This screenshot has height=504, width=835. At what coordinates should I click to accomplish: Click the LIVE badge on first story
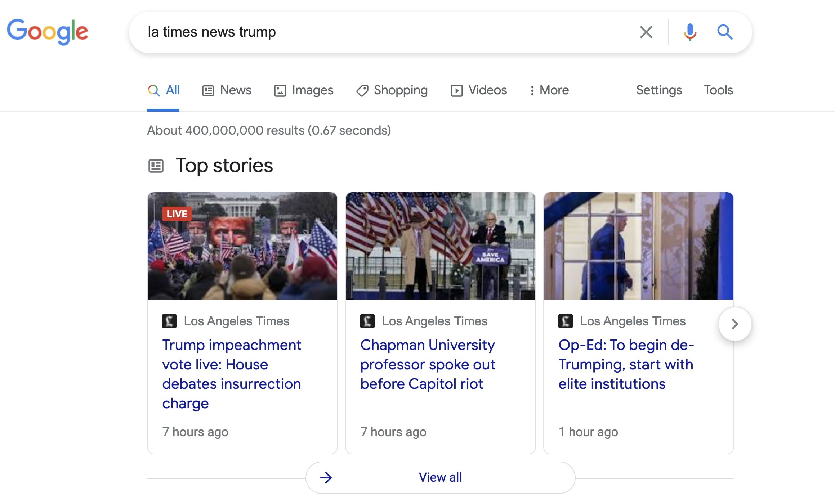point(177,214)
